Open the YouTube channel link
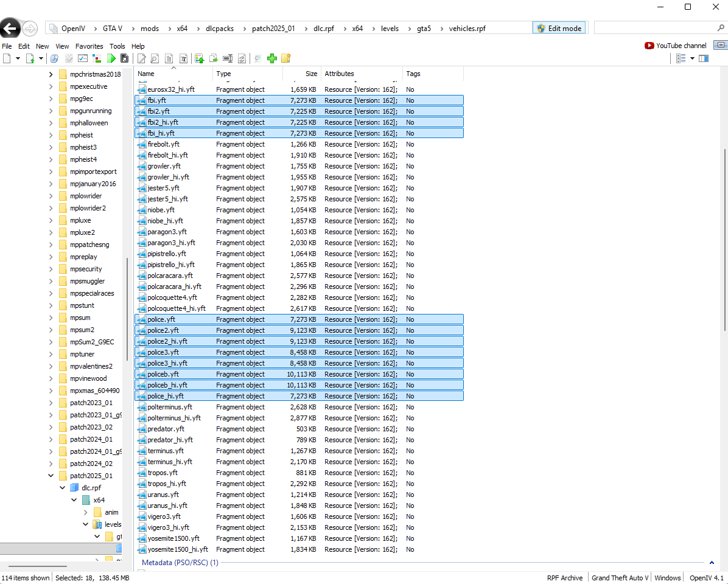Viewport: 728px width, 584px height. [x=676, y=46]
